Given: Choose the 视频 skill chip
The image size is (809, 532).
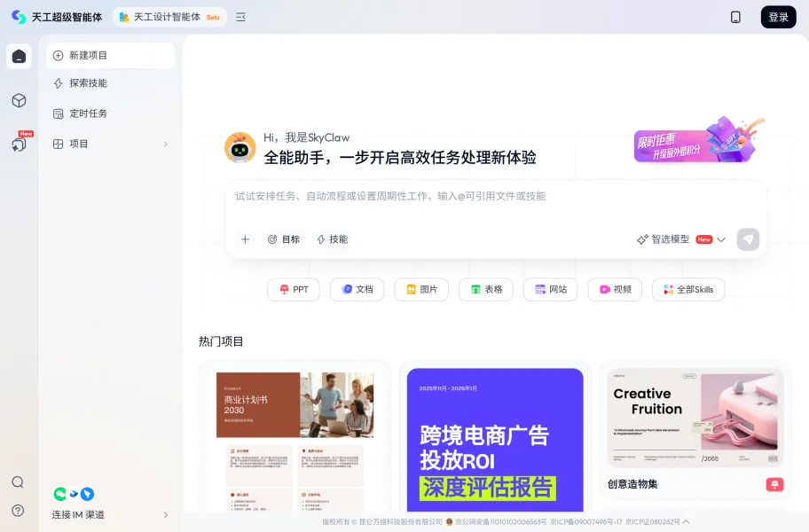Looking at the screenshot, I should (x=615, y=289).
